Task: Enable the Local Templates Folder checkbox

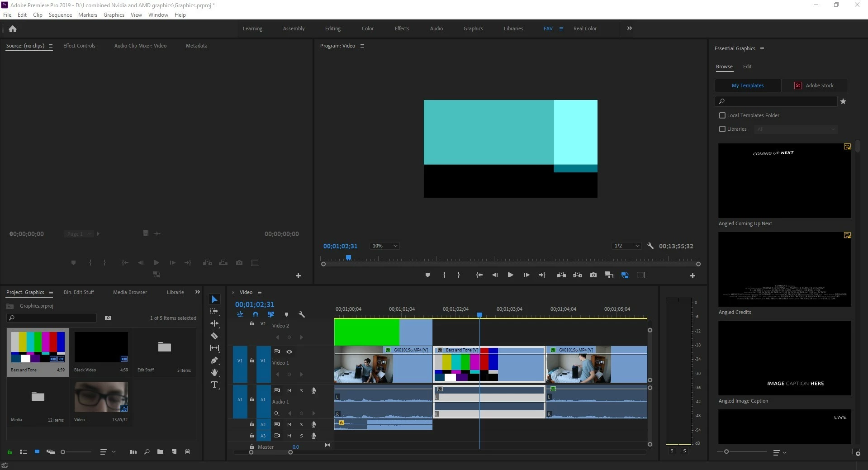Action: [x=722, y=115]
